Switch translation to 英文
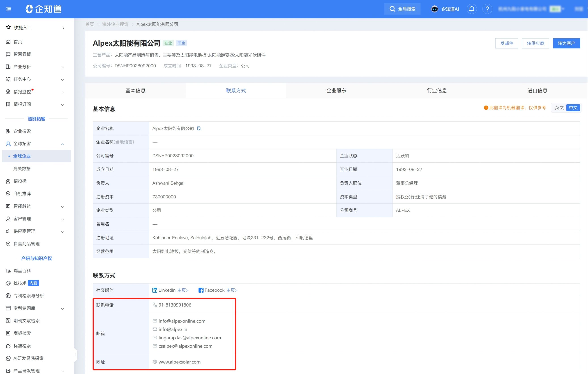Viewport: 588px width, 374px height. pos(559,108)
